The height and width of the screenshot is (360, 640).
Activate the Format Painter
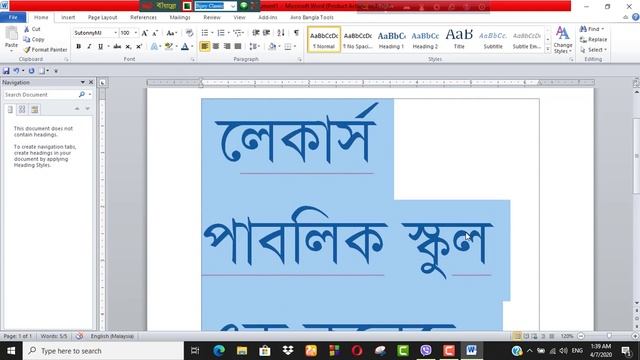[45, 50]
